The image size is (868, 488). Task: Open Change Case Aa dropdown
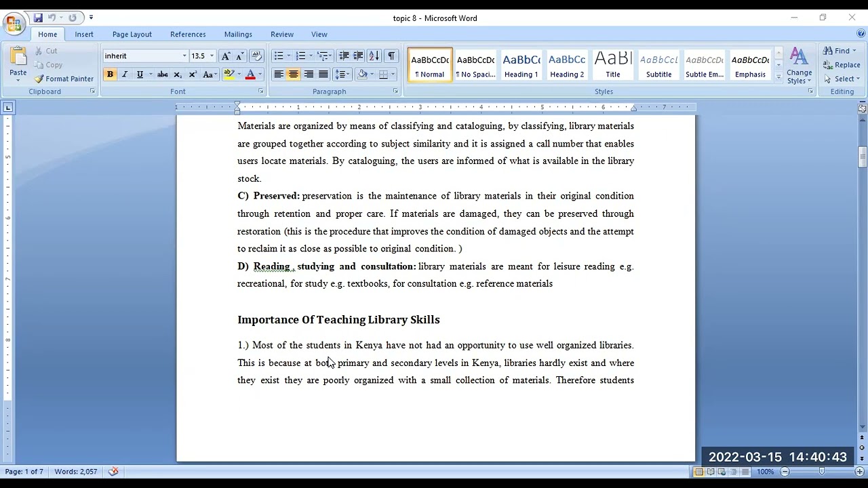[210, 75]
